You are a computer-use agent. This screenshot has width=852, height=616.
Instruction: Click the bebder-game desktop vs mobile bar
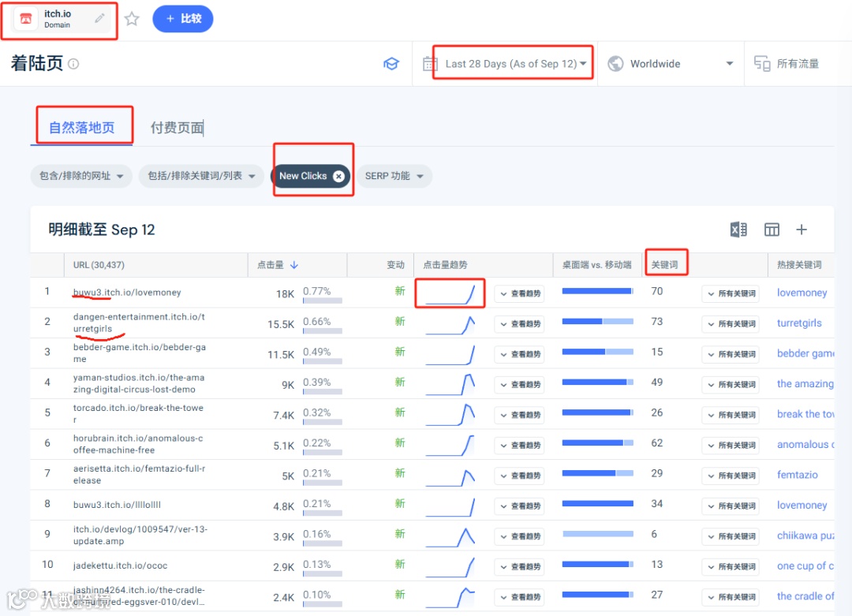[598, 352]
